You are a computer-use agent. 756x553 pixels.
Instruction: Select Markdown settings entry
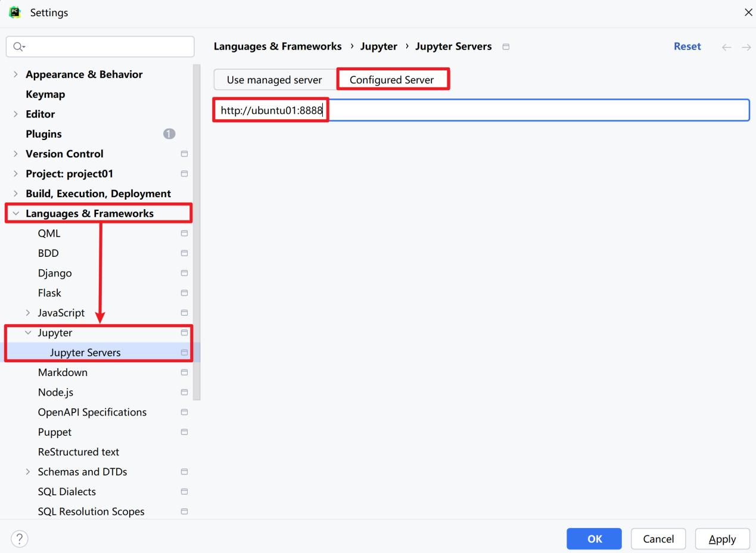[x=63, y=372]
